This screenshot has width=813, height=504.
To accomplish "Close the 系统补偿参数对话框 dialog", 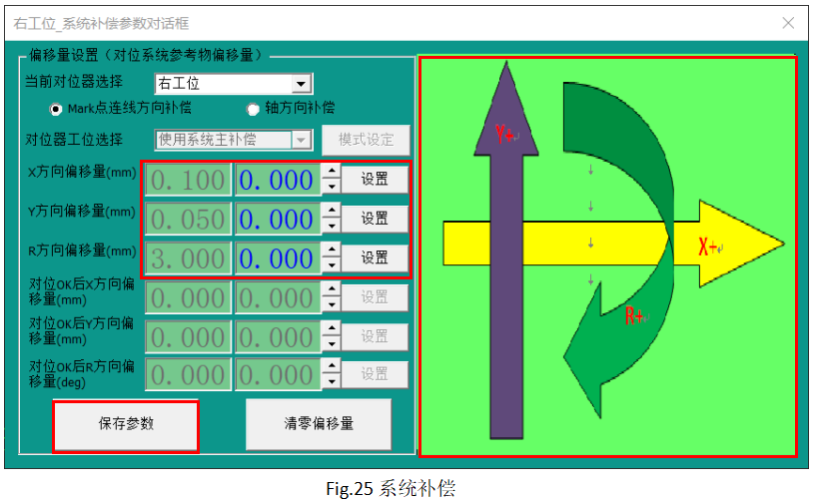I will tap(788, 23).
